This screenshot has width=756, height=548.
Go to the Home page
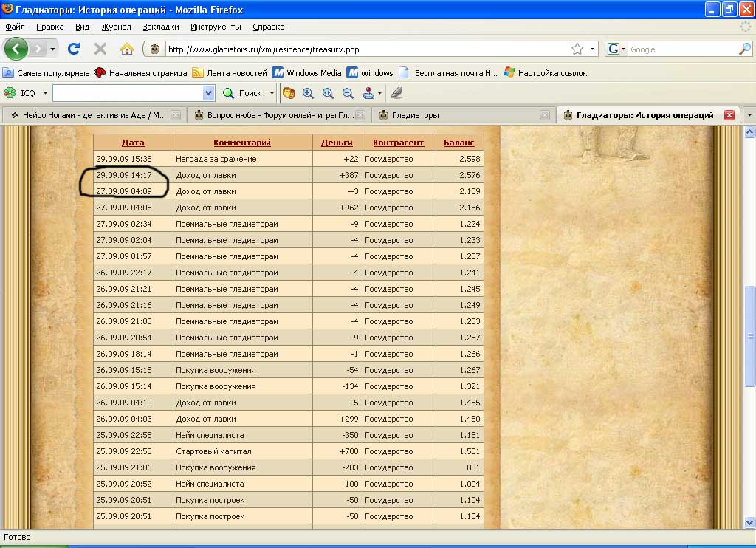(127, 49)
